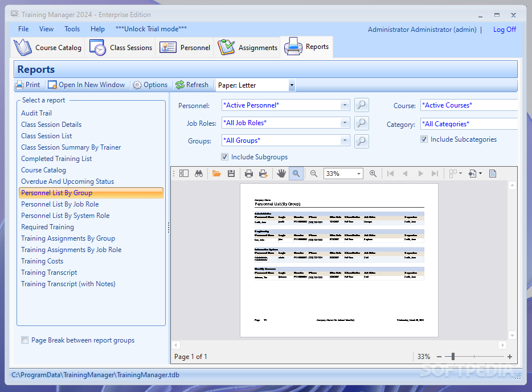532x392 pixels.
Task: Click the Options gear icon
Action: [x=137, y=85]
